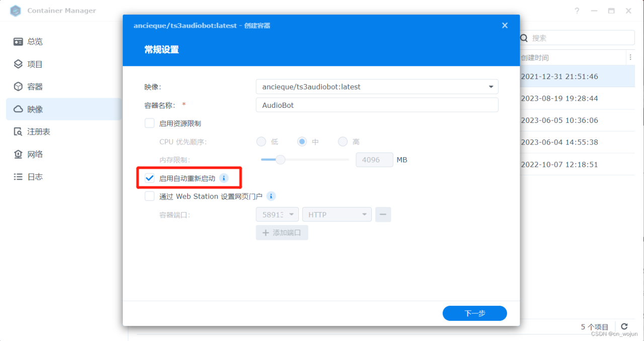The image size is (644, 341).
Task: Adjust the 内存限制 memory limit slider
Action: [280, 160]
